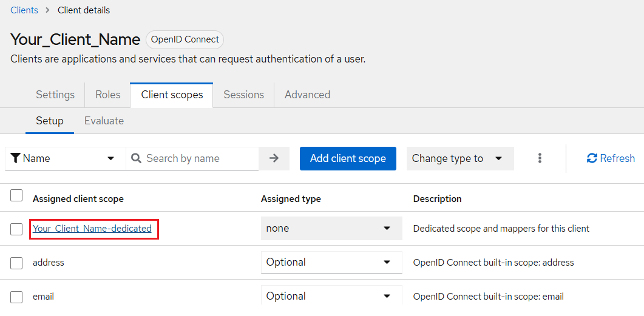Select the email scope checkbox

click(17, 297)
